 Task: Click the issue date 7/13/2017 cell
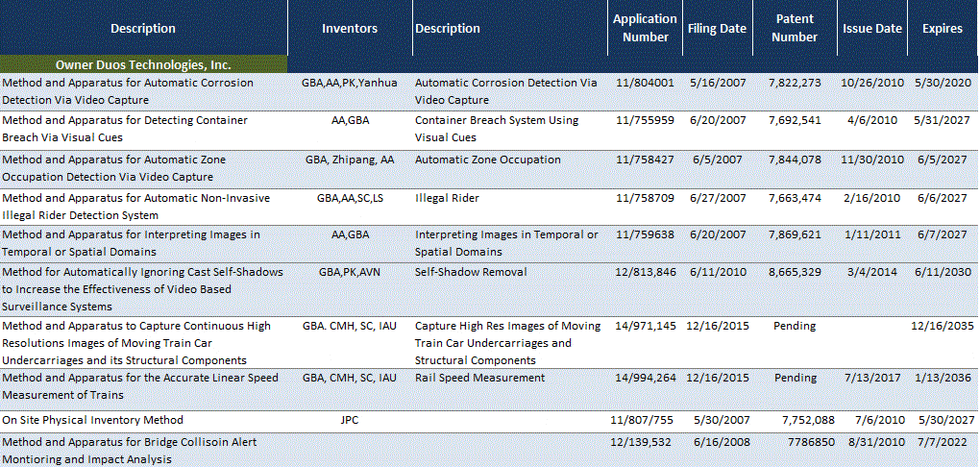coord(871,379)
